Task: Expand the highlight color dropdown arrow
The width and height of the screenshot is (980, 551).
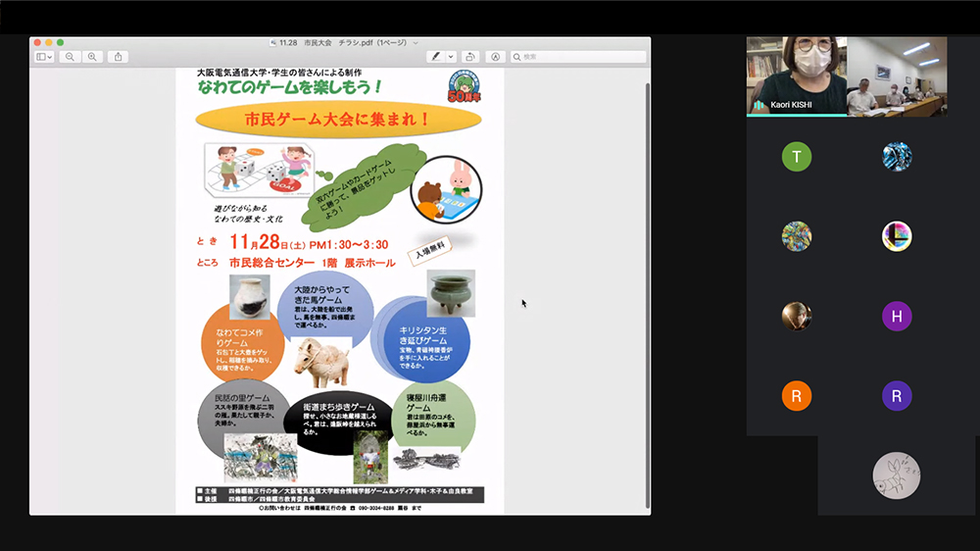Action: click(x=451, y=57)
